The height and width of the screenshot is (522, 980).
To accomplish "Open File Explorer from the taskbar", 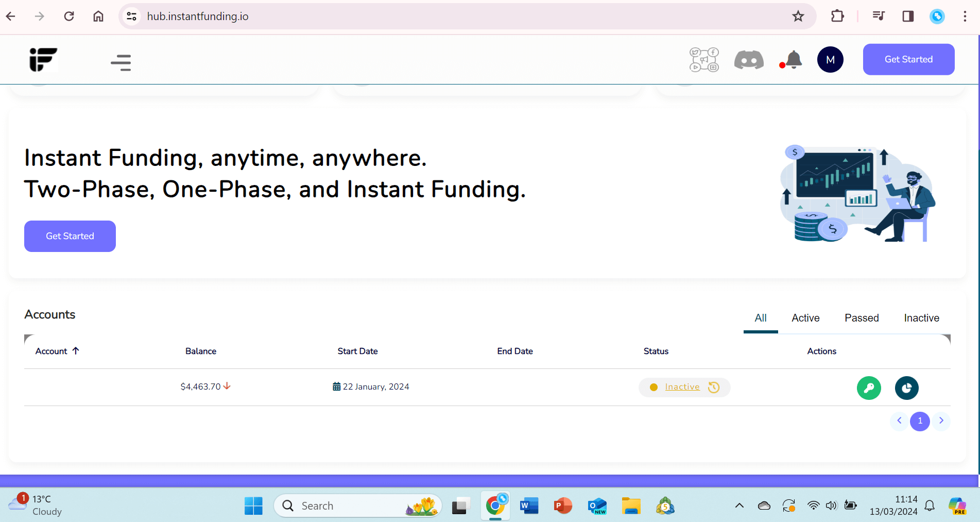I will tap(631, 506).
